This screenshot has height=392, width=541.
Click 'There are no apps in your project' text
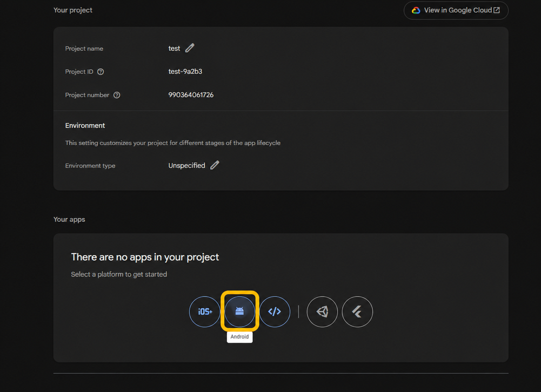[x=145, y=257]
